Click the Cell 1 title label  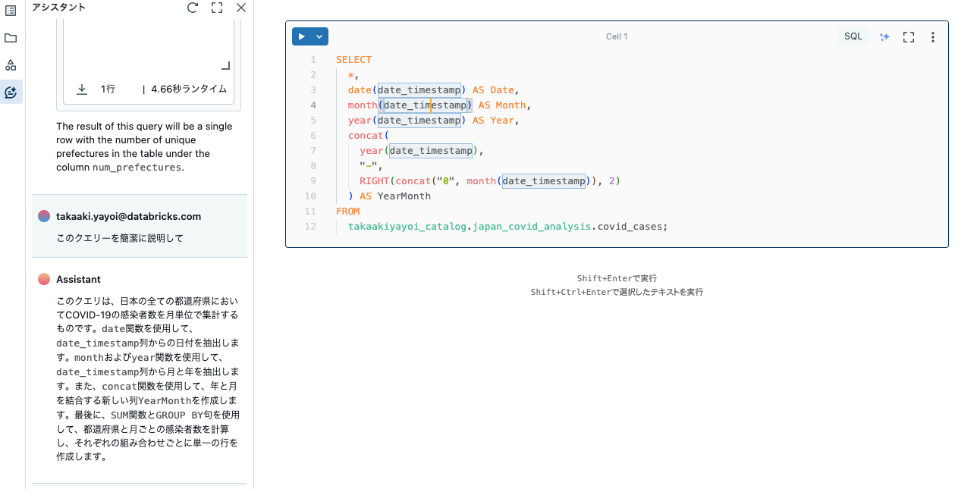point(616,36)
